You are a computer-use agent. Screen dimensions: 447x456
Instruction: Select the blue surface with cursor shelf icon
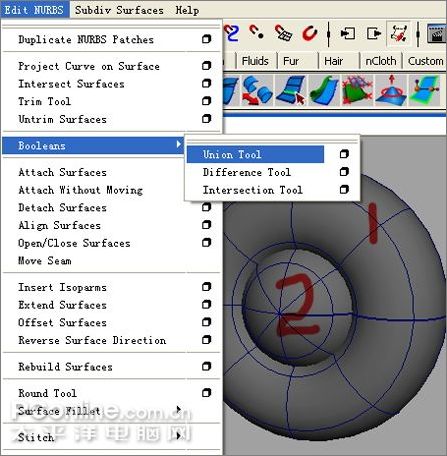coord(291,90)
